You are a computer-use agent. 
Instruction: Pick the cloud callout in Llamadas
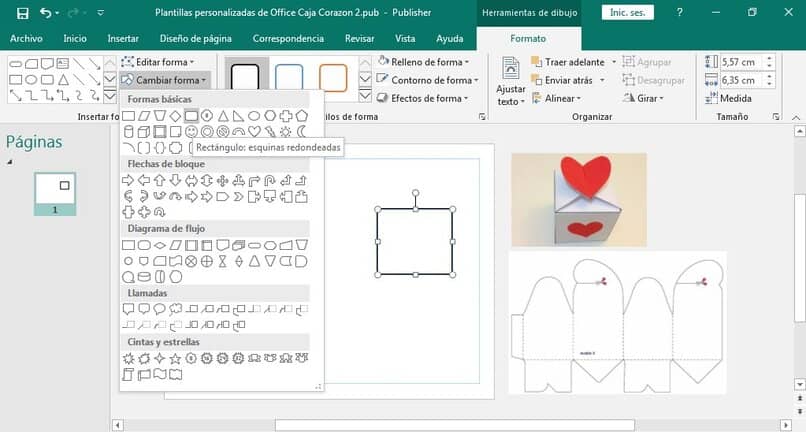pyautogui.click(x=175, y=309)
